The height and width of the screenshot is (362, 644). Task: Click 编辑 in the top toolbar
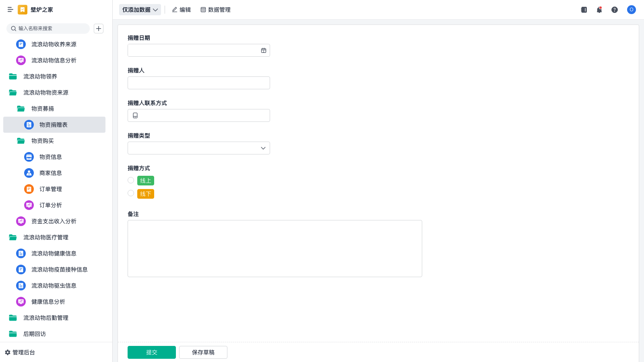pos(181,10)
